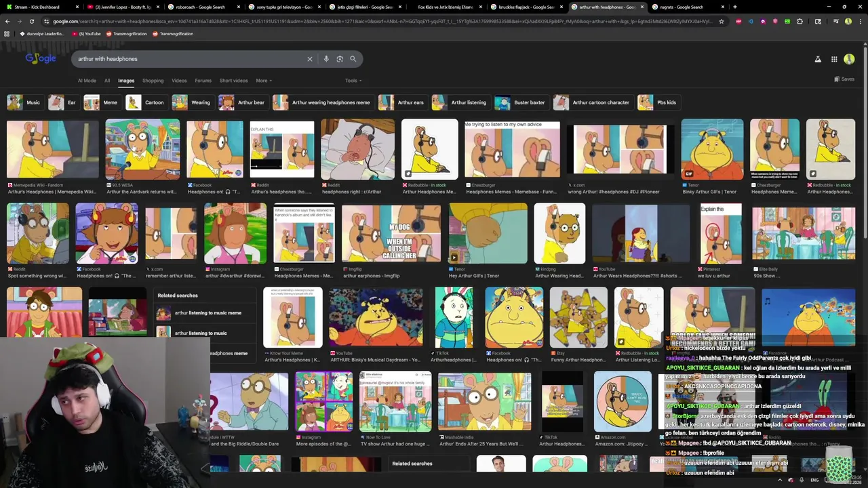Open a new browser tab with plus icon
Screen dimensions: 868x488
coord(735,7)
